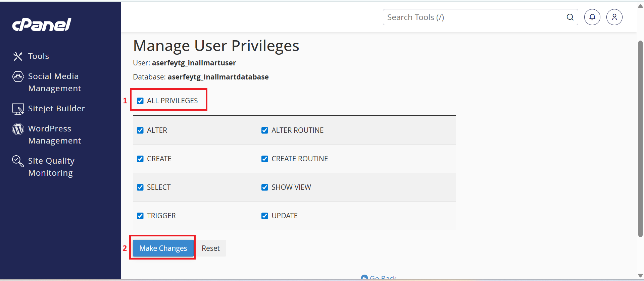Open WordPress Management
The width and height of the screenshot is (644, 281).
(x=54, y=135)
